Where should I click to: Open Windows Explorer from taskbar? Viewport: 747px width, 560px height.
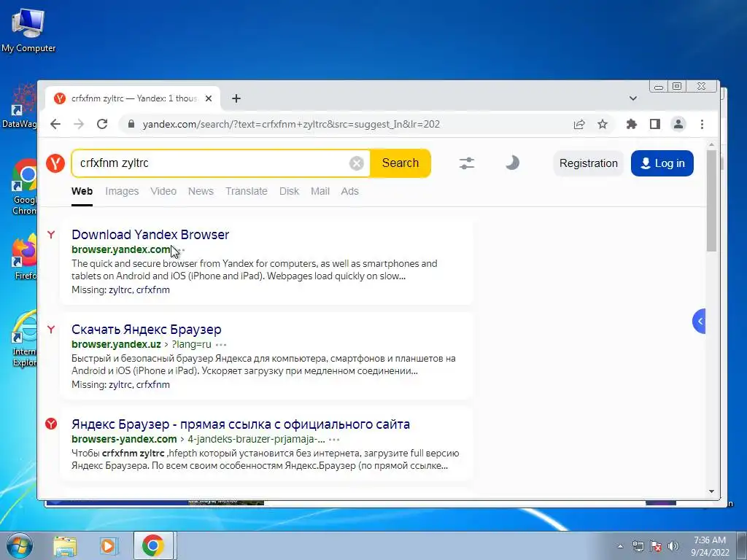click(65, 545)
